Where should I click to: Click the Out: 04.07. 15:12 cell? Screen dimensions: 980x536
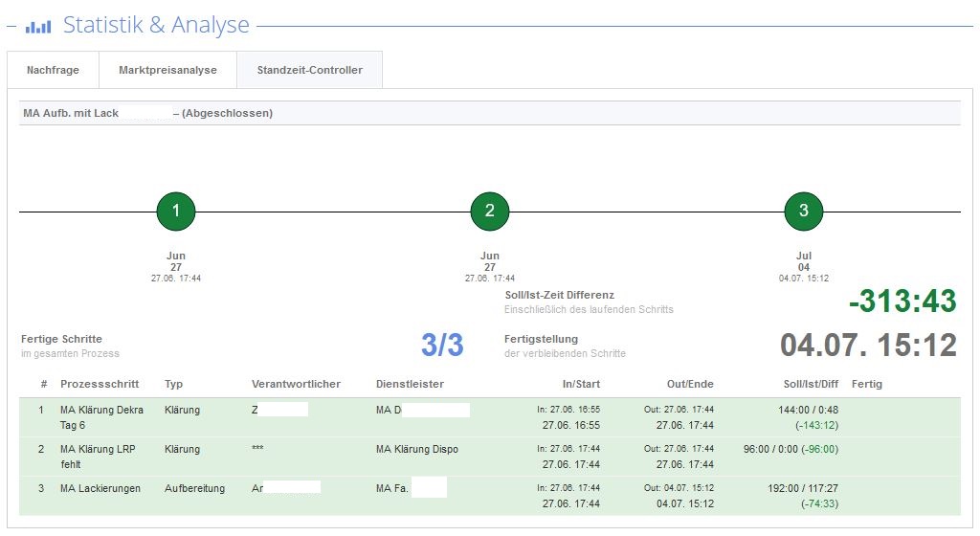679,488
